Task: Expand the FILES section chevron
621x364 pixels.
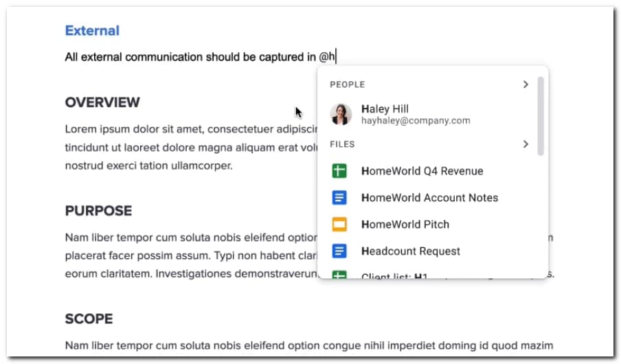Action: [526, 144]
